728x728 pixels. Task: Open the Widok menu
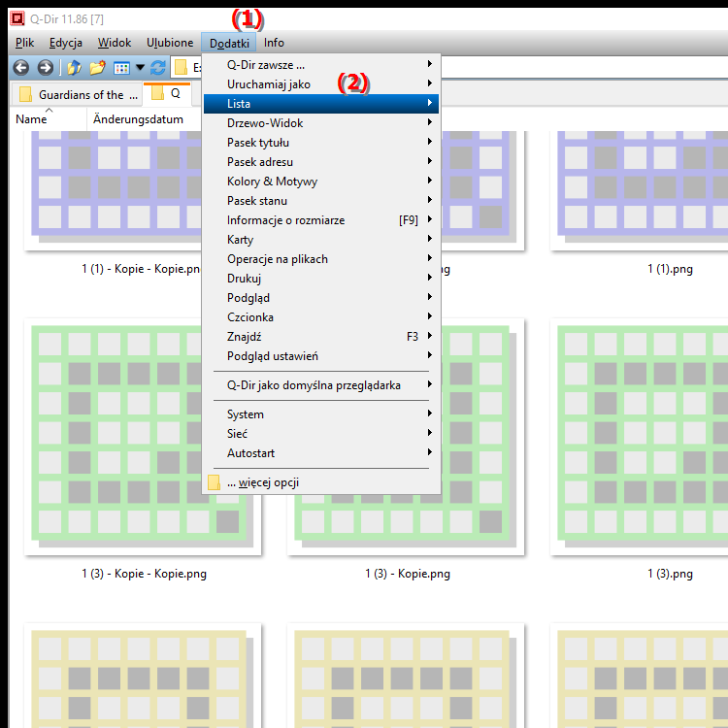click(115, 43)
